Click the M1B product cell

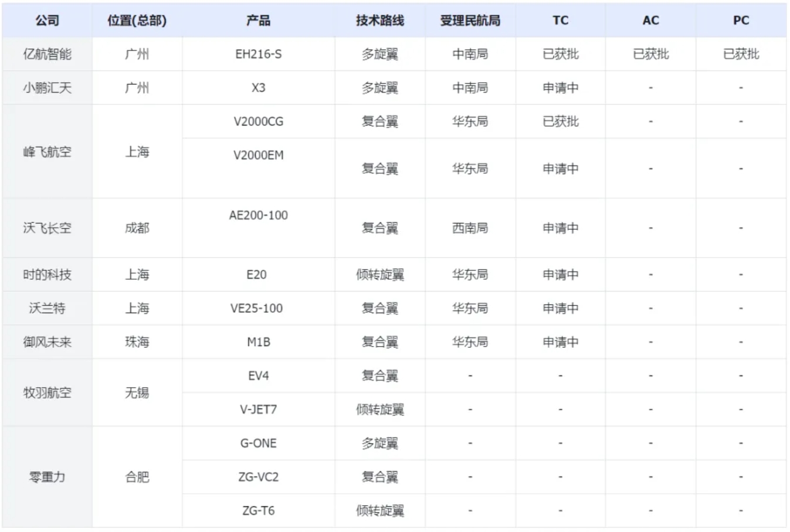pos(259,342)
